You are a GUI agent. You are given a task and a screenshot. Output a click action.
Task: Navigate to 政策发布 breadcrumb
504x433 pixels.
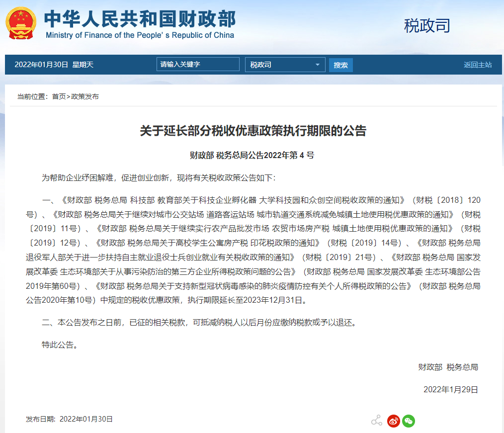[85, 96]
